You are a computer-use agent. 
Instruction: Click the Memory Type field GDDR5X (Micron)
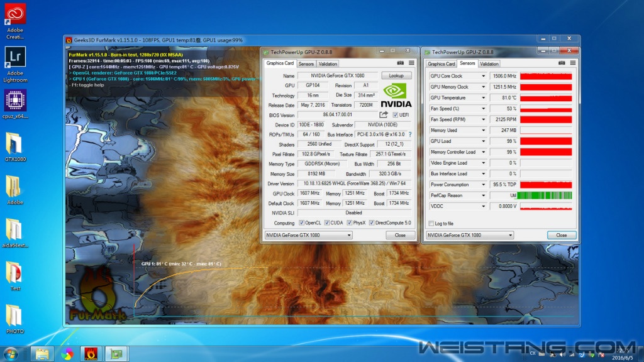[322, 164]
